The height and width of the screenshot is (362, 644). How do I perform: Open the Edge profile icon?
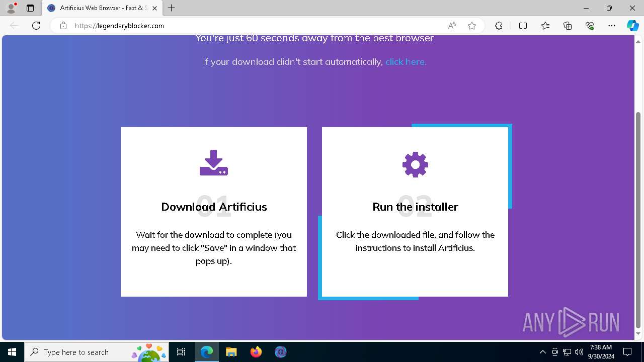(11, 8)
